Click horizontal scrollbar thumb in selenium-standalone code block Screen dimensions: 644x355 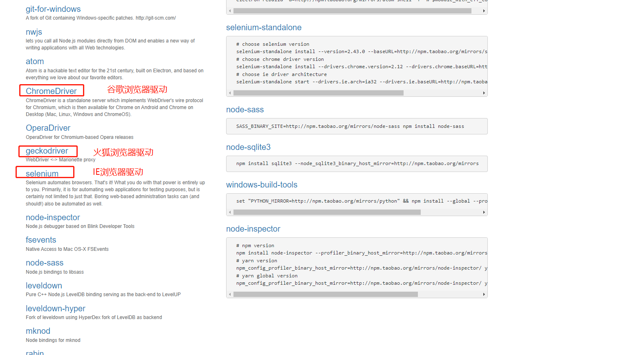319,93
